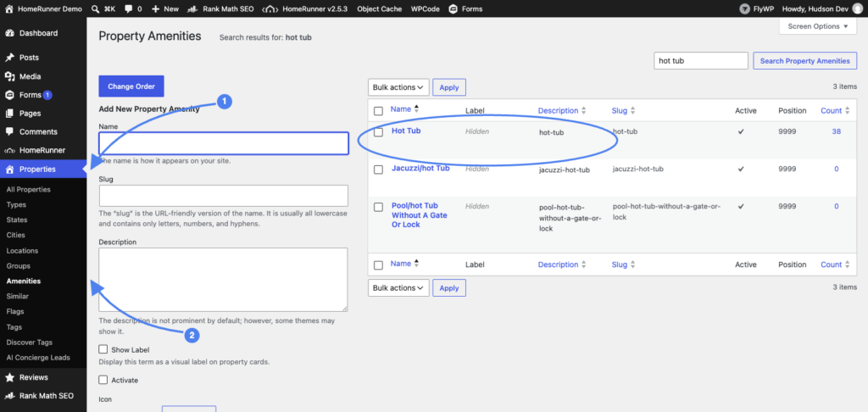Open Pool/hot Tub Without A Gate Or Lock link
The height and width of the screenshot is (412, 868).
[419, 215]
